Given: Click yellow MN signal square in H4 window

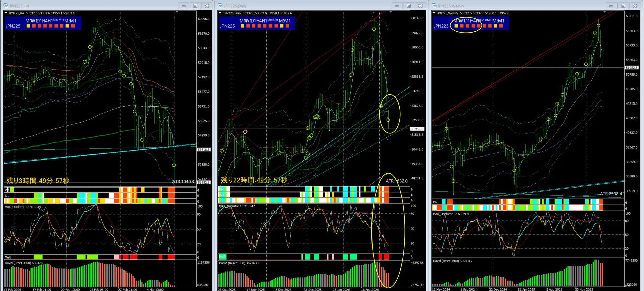Looking at the screenshot, I should [x=28, y=26].
